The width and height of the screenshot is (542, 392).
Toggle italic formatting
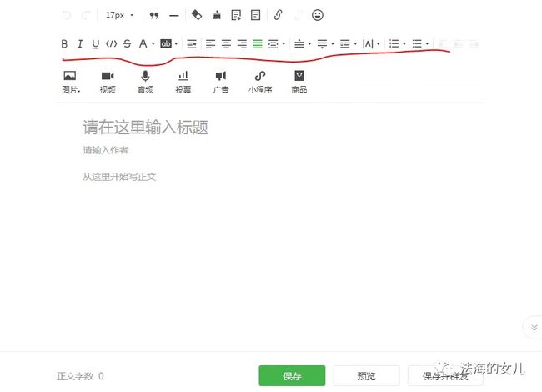[x=80, y=44]
